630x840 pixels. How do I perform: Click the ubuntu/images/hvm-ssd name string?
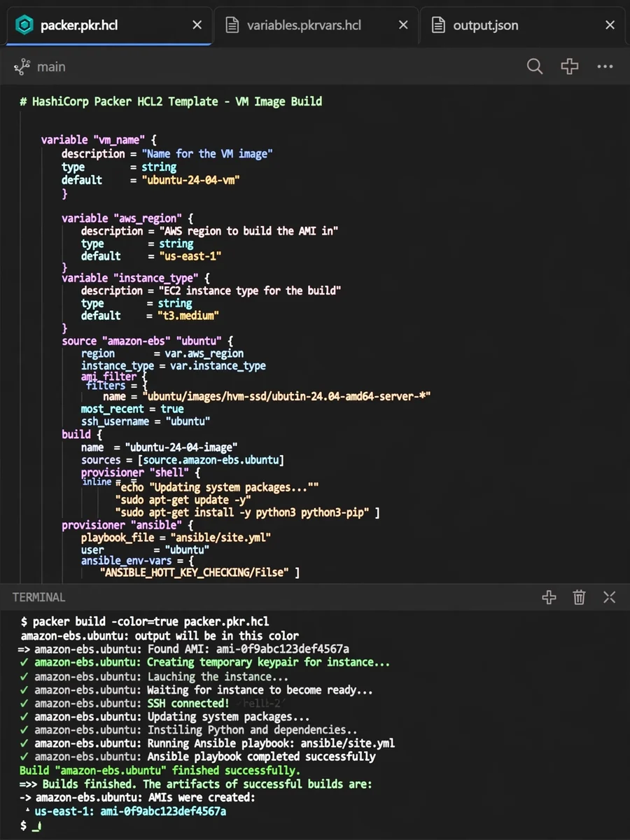[x=286, y=396]
